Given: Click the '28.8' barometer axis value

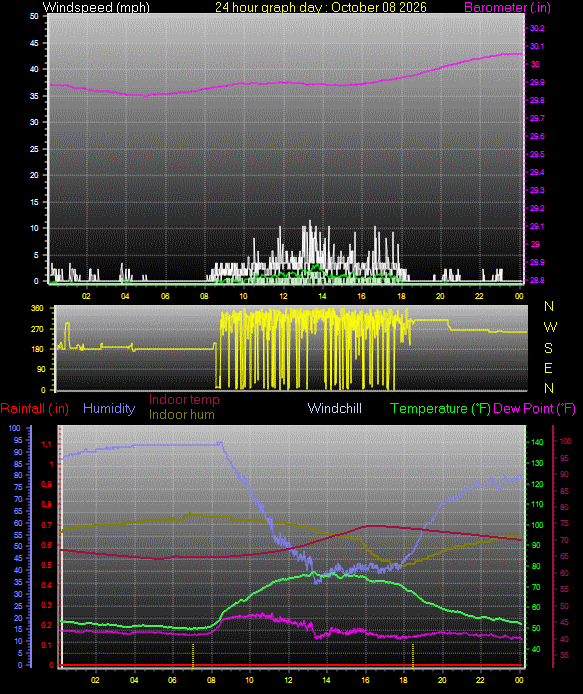Looking at the screenshot, I should [537, 281].
